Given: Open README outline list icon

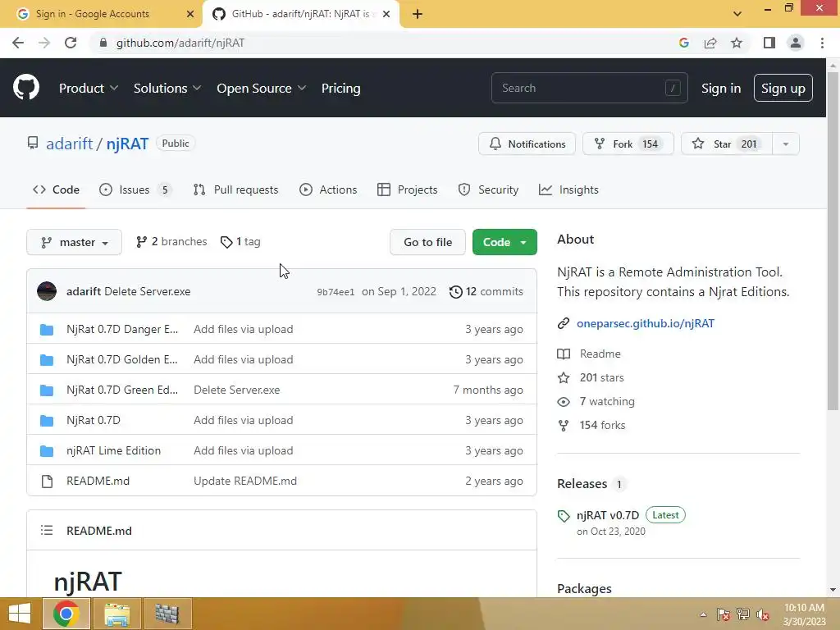Looking at the screenshot, I should [47, 531].
